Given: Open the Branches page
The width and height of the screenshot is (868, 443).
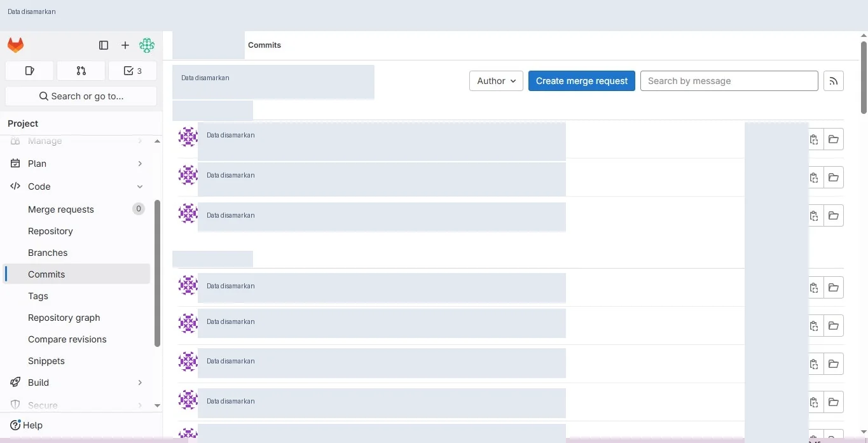Looking at the screenshot, I should [x=76, y=253].
